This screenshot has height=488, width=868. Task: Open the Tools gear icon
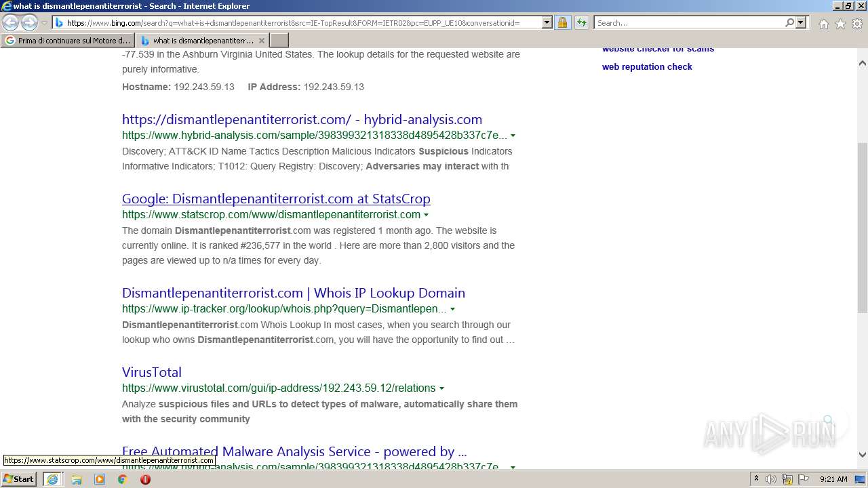(857, 24)
